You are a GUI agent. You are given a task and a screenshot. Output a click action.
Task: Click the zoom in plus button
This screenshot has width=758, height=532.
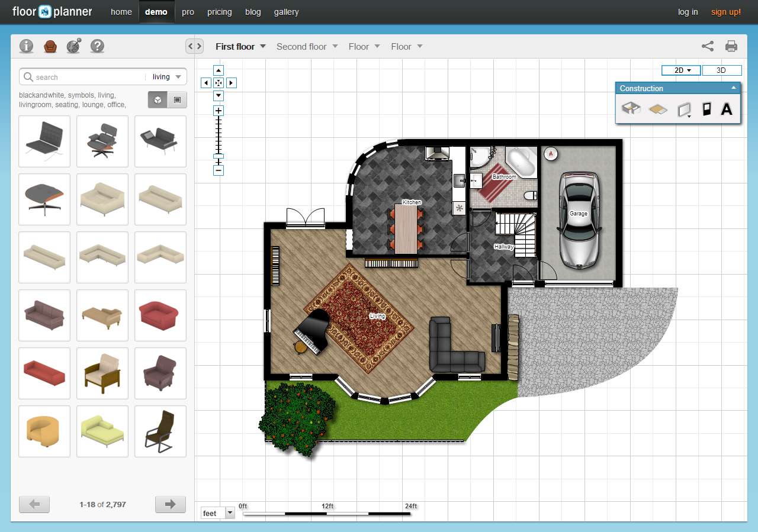tap(218, 109)
